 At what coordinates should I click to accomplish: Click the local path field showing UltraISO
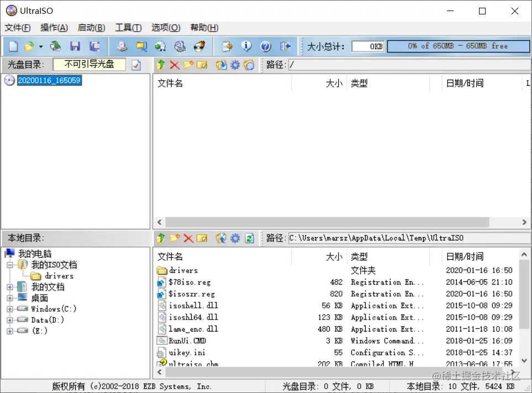[x=409, y=238]
